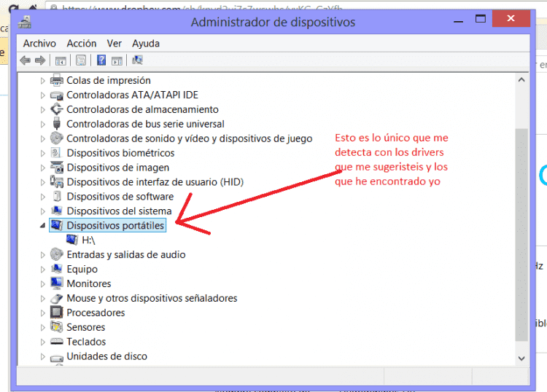Expand the Monitores node
Image resolution: width=547 pixels, height=392 pixels.
42,284
